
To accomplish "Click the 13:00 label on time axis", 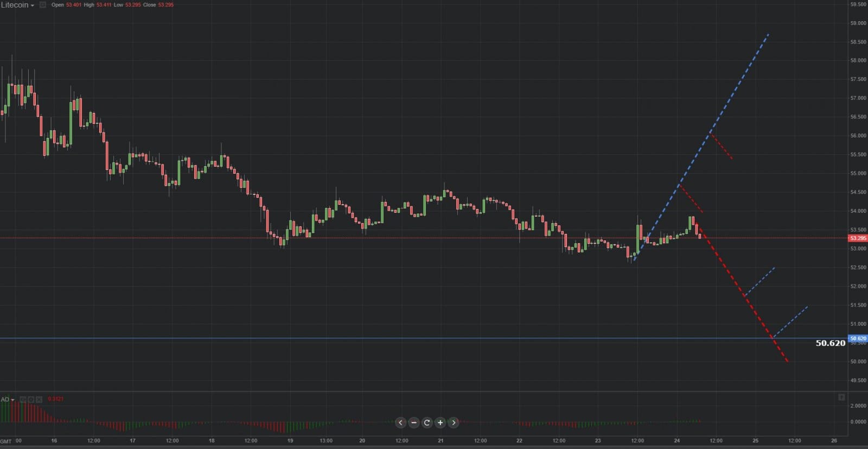I will click(x=326, y=441).
